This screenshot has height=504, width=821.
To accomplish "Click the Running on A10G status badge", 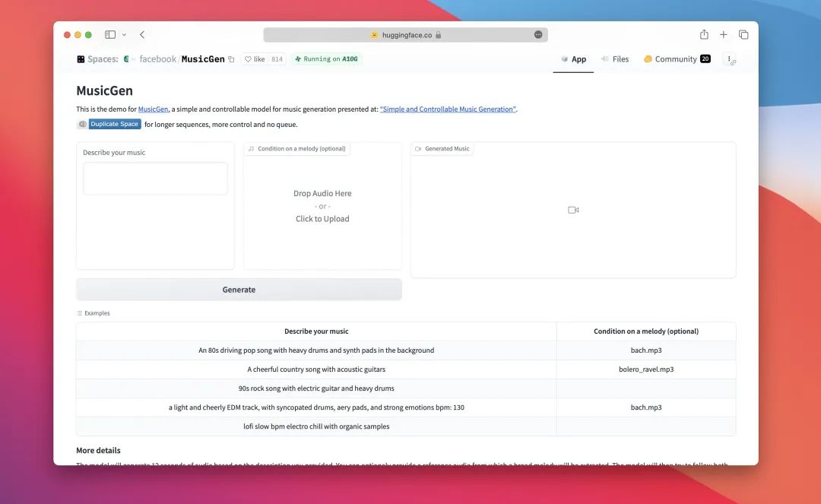I will tap(326, 59).
